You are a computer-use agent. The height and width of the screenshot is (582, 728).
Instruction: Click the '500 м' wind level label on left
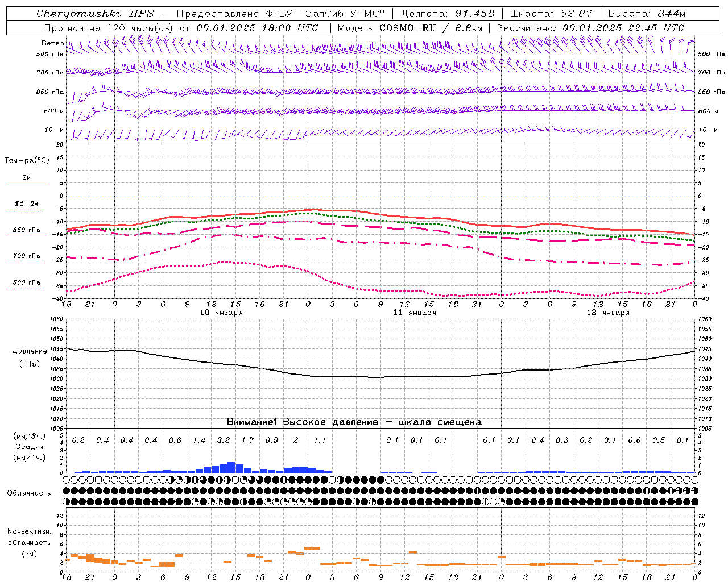point(54,111)
